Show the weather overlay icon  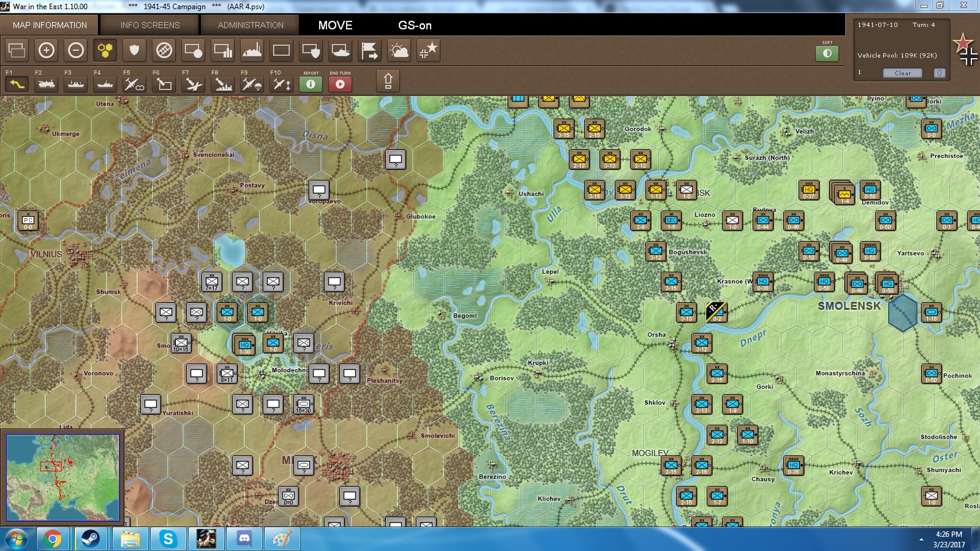pyautogui.click(x=399, y=50)
